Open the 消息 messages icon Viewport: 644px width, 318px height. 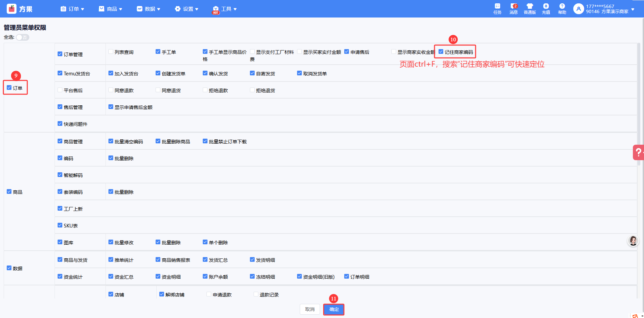513,8
